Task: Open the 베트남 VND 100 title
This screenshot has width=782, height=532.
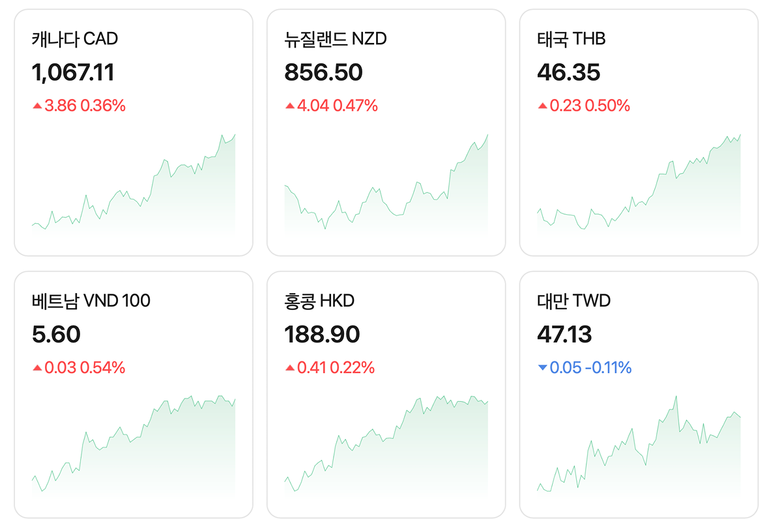Action: click(91, 301)
